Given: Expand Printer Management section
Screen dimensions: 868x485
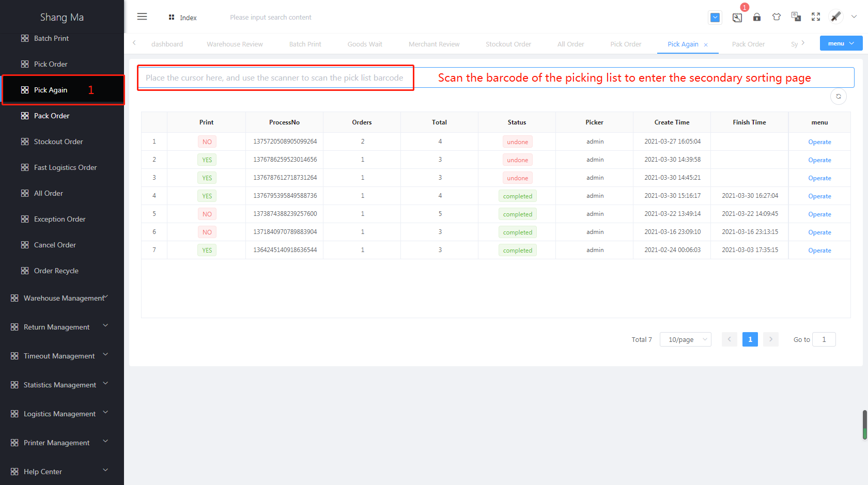Looking at the screenshot, I should pyautogui.click(x=62, y=443).
